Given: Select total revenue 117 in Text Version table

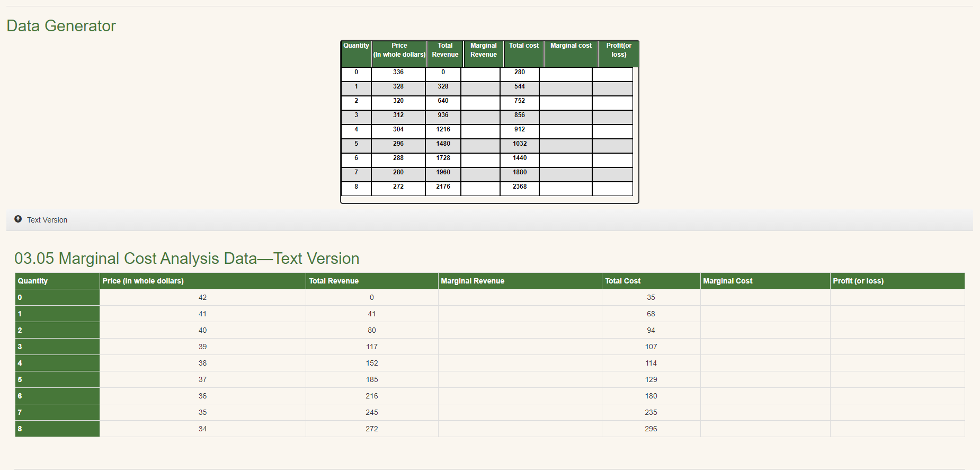Looking at the screenshot, I should 372,347.
